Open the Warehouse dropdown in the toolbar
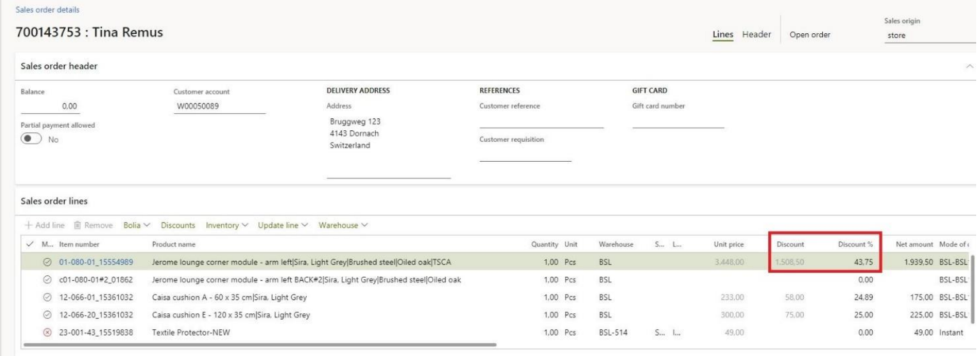980x356 pixels. point(343,225)
